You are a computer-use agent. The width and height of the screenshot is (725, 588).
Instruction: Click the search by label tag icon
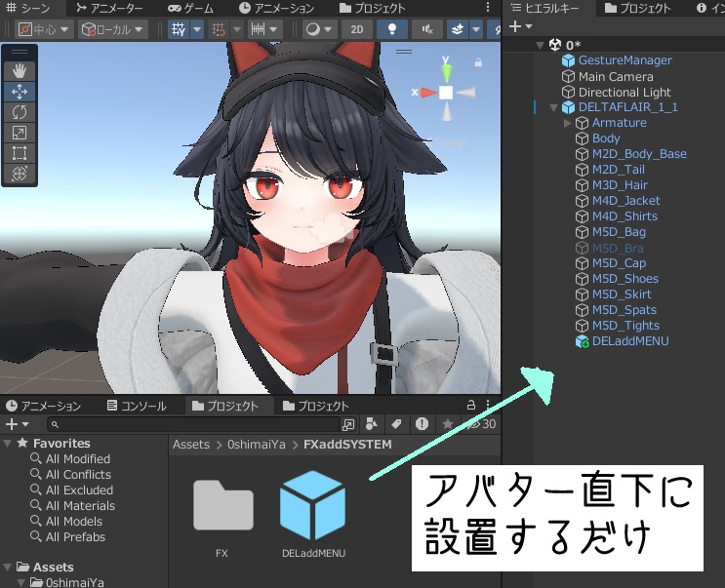[x=396, y=423]
